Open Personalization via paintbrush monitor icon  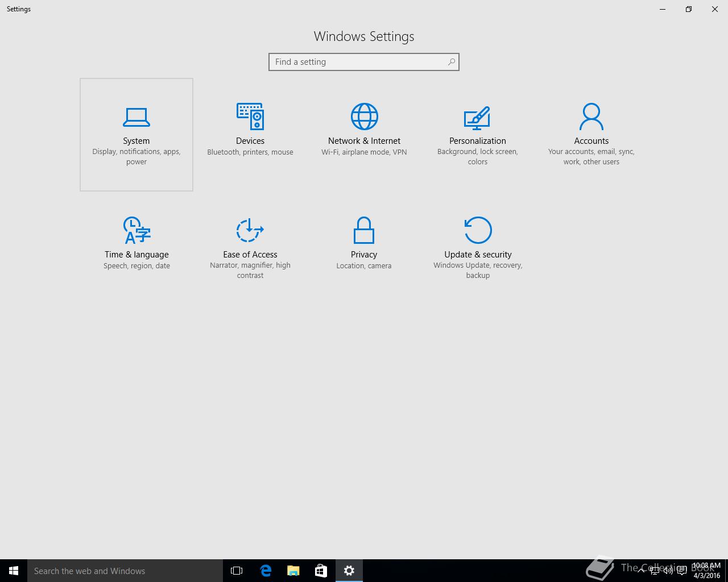pyautogui.click(x=477, y=118)
